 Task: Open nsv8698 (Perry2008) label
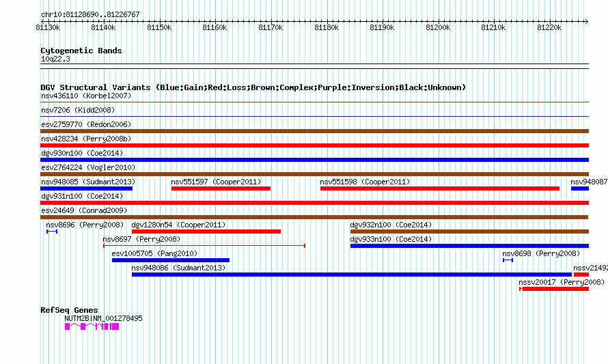(x=541, y=253)
